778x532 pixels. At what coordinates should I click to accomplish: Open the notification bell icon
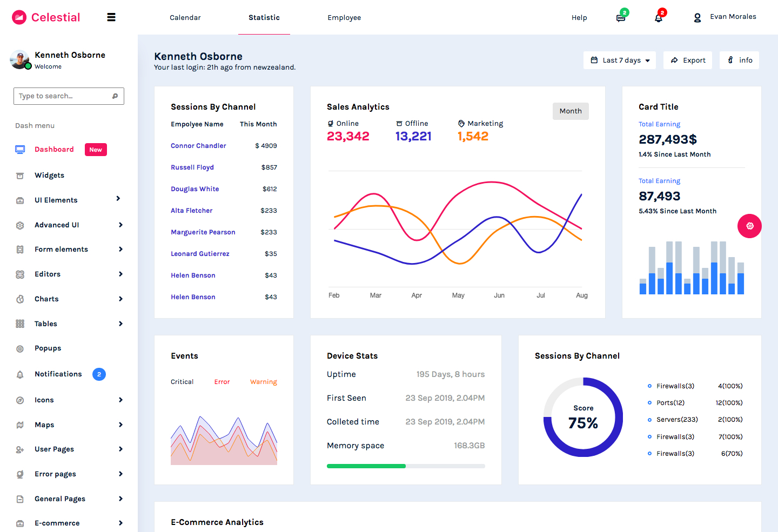pyautogui.click(x=659, y=18)
